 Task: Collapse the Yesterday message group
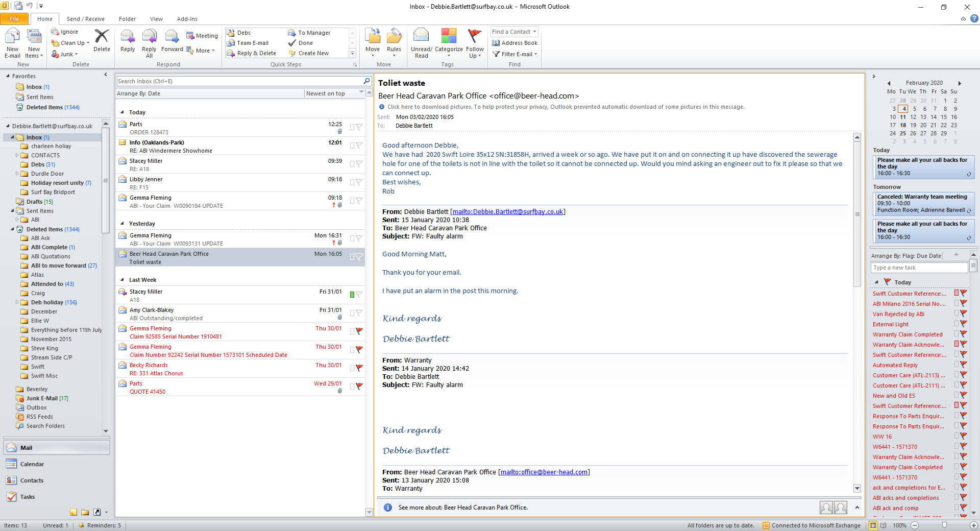click(122, 224)
